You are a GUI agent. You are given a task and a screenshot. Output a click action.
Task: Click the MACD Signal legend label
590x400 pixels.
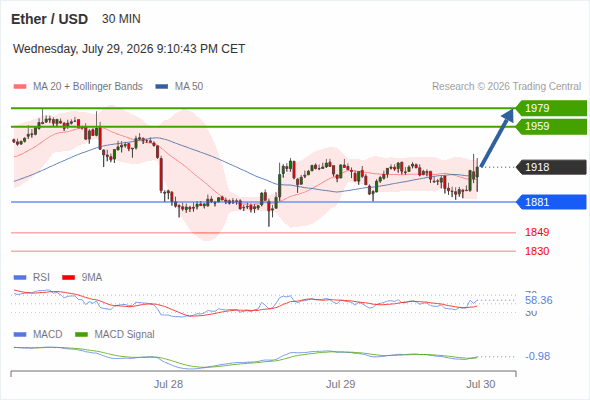(x=125, y=335)
